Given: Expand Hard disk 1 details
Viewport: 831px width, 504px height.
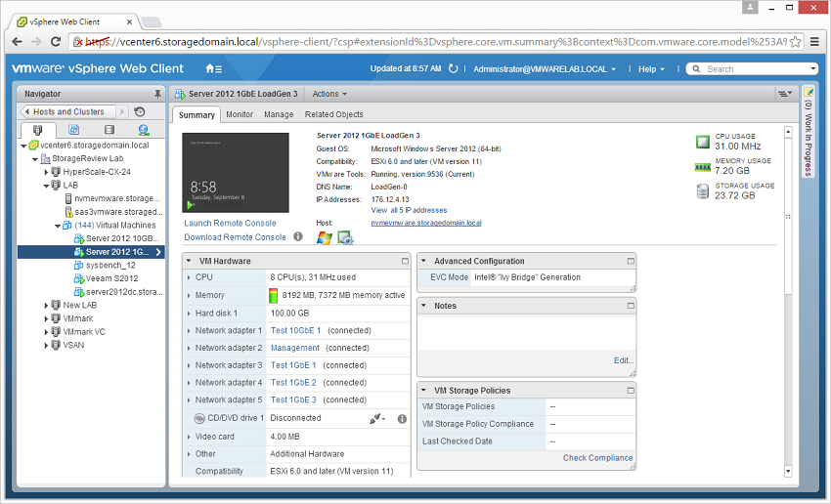Looking at the screenshot, I should coord(189,314).
